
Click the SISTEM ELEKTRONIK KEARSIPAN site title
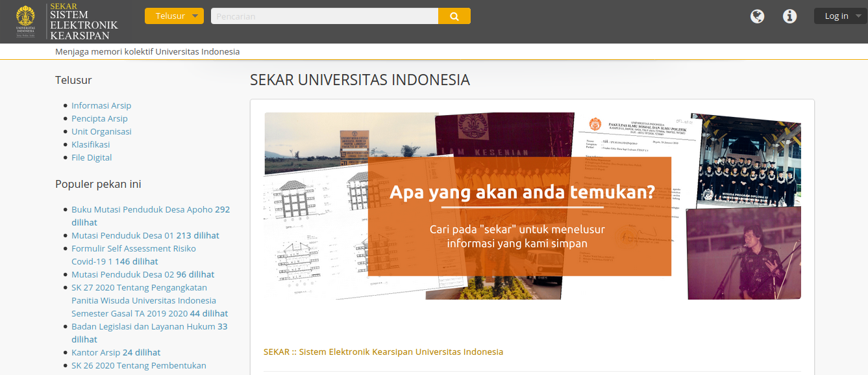[x=84, y=25]
